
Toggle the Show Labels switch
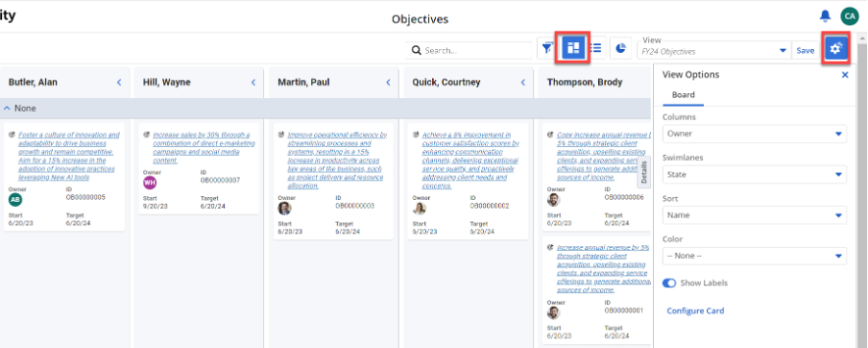click(669, 284)
